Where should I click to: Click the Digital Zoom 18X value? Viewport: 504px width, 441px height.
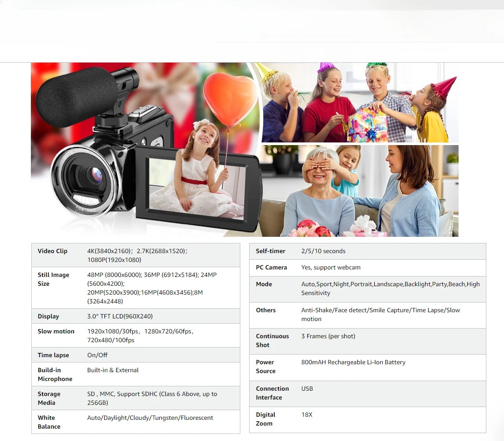click(x=307, y=415)
